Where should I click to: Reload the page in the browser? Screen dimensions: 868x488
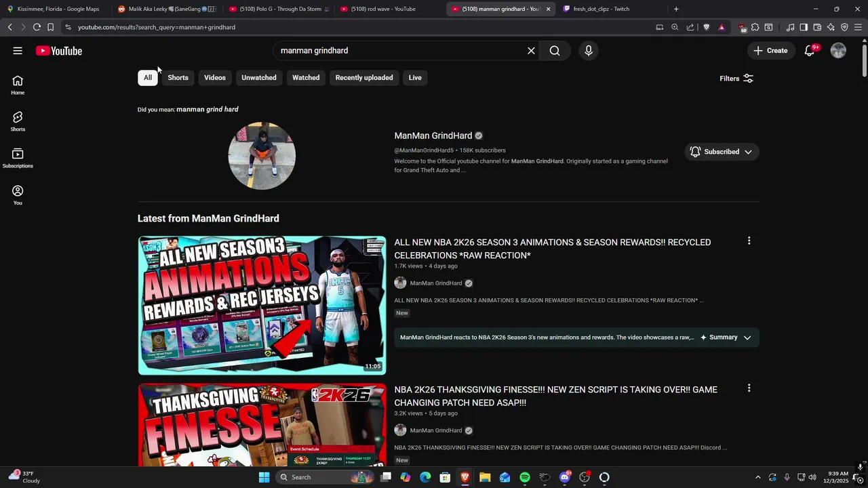(x=37, y=27)
